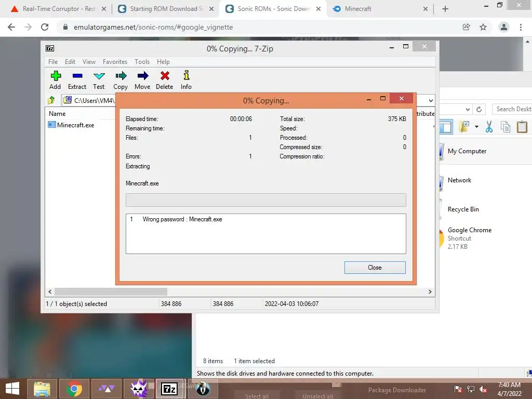This screenshot has width=532, height=399.
Task: Bookmark this page with the star
Action: (x=483, y=27)
